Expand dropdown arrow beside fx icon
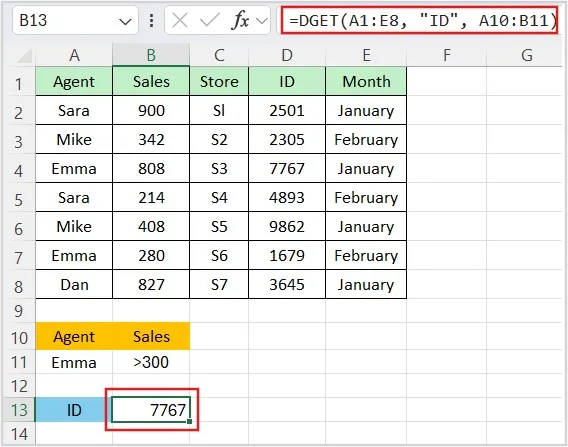568x447 pixels. [262, 21]
